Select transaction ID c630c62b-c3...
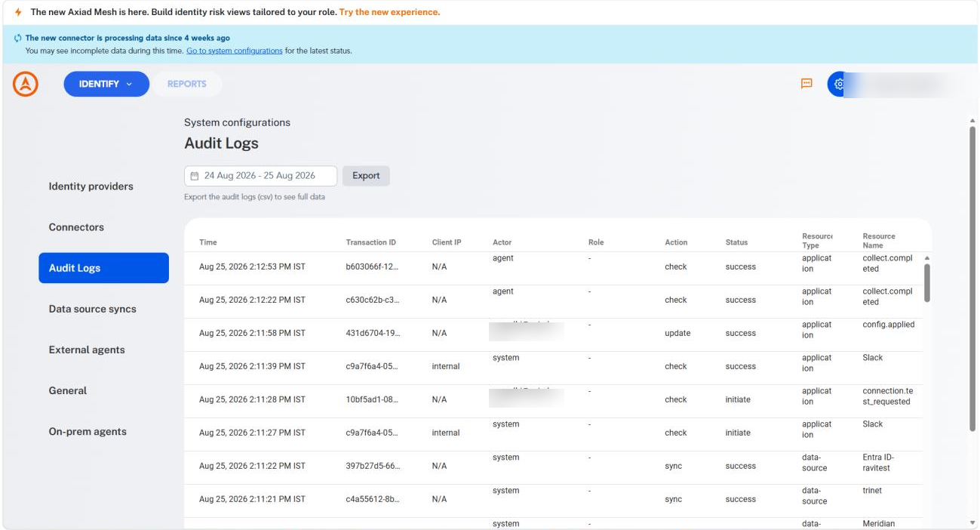This screenshot has width=980, height=530. pyautogui.click(x=373, y=300)
